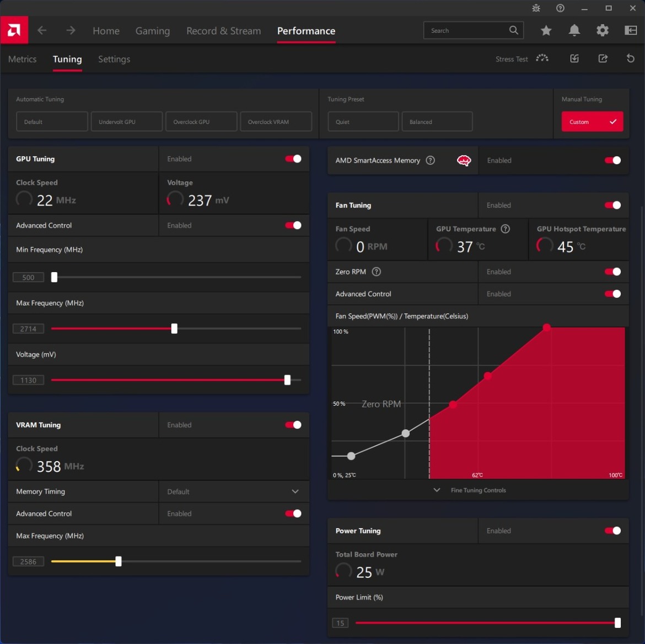Click the Stress Test label
The image size is (645, 644).
tap(511, 59)
